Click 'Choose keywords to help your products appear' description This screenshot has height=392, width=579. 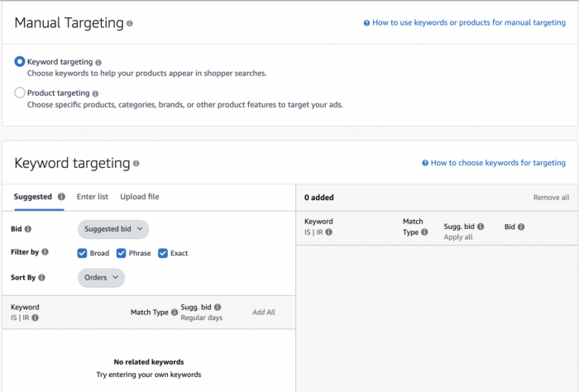pyautogui.click(x=147, y=73)
